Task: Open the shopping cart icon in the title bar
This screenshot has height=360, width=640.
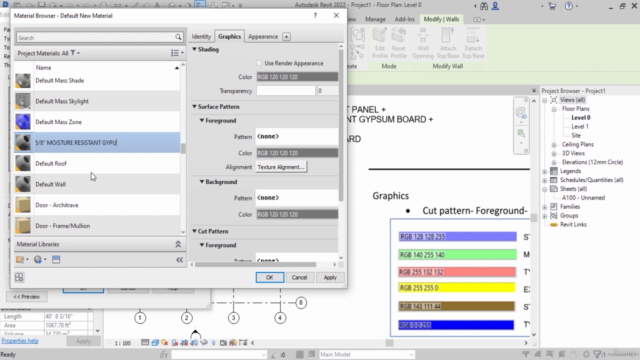Action: click(x=552, y=6)
